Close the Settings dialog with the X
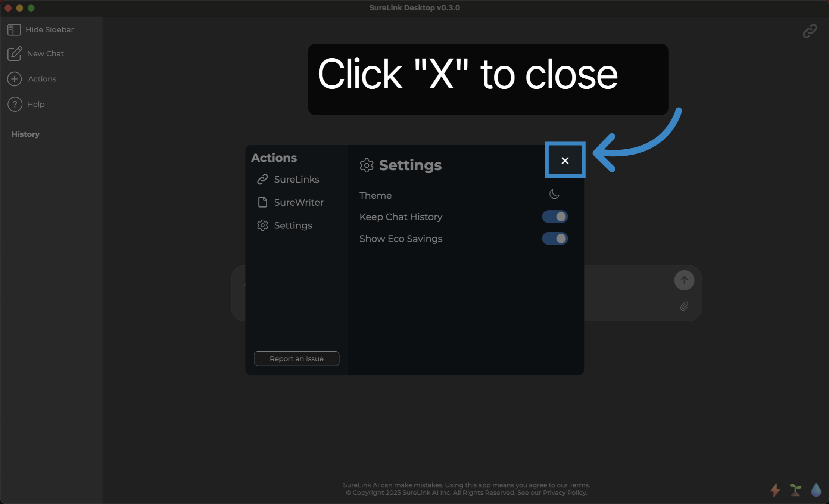Image resolution: width=829 pixels, height=504 pixels. 565,161
